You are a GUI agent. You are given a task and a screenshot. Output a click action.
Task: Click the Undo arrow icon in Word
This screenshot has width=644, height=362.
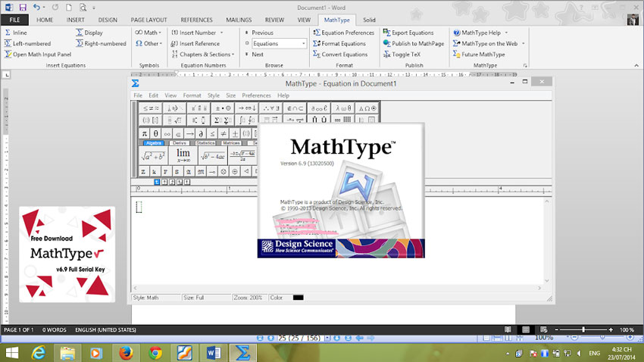36,8
